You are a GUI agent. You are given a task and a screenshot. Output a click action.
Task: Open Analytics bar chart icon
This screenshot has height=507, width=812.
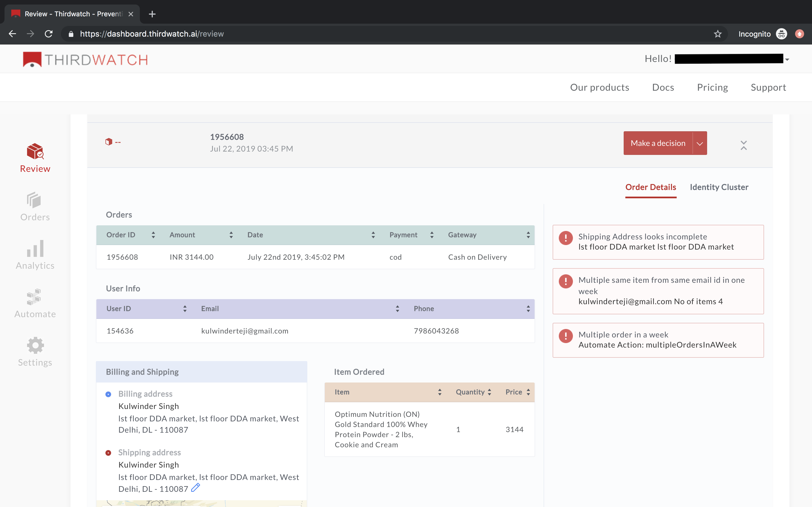35,248
